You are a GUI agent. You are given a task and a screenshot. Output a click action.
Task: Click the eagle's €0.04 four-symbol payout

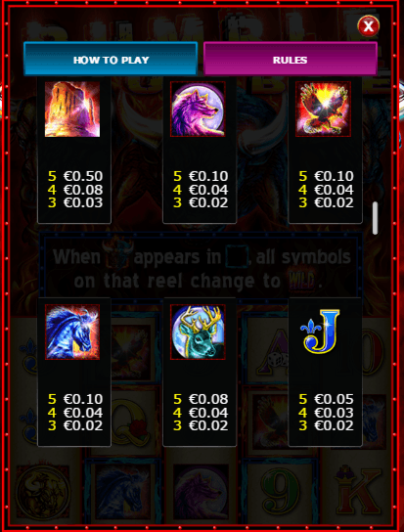pos(327,190)
